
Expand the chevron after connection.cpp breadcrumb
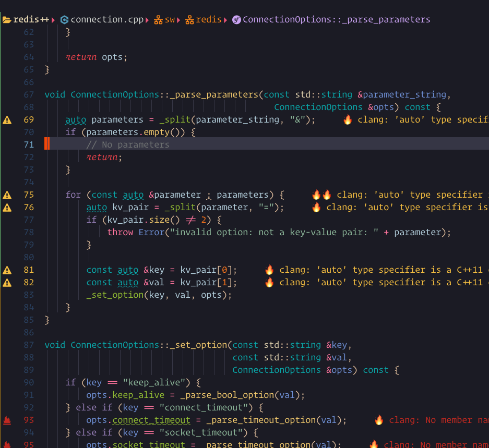147,19
